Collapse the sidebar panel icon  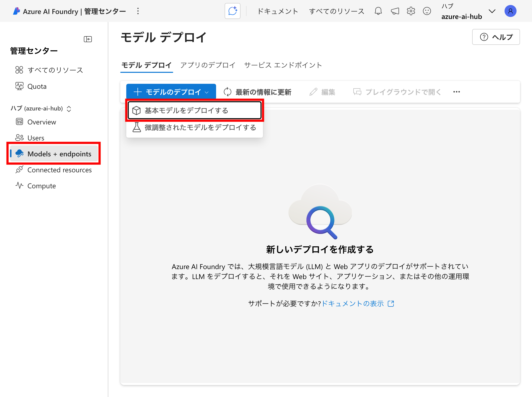pos(88,39)
